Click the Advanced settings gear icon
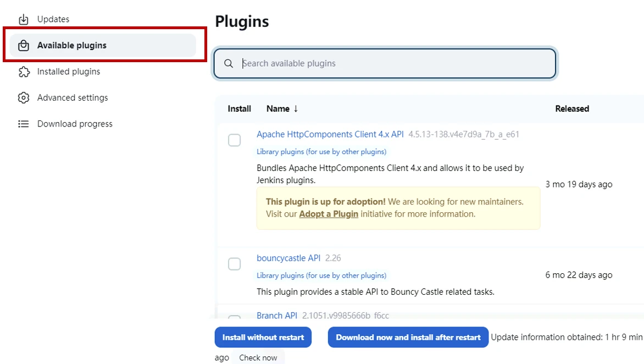 [x=23, y=98]
